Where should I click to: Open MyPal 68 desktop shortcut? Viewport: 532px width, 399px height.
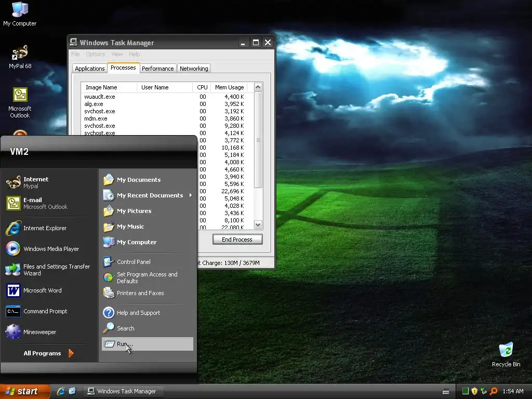click(x=20, y=57)
